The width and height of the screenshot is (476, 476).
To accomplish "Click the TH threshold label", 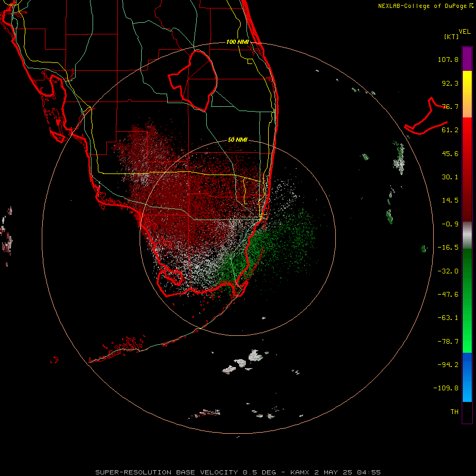I will pyautogui.click(x=454, y=412).
